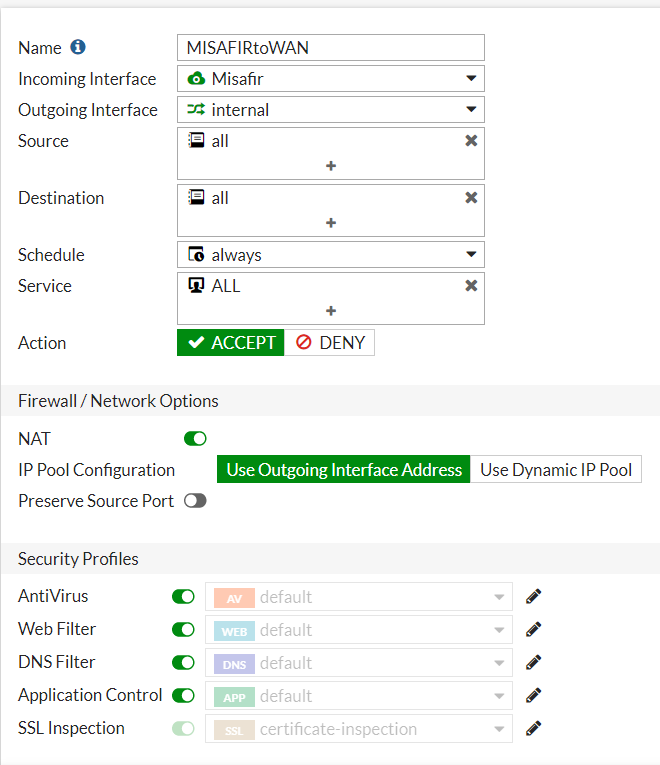Open the AntiVirus profile dropdown
This screenshot has width=660, height=765.
tap(359, 596)
